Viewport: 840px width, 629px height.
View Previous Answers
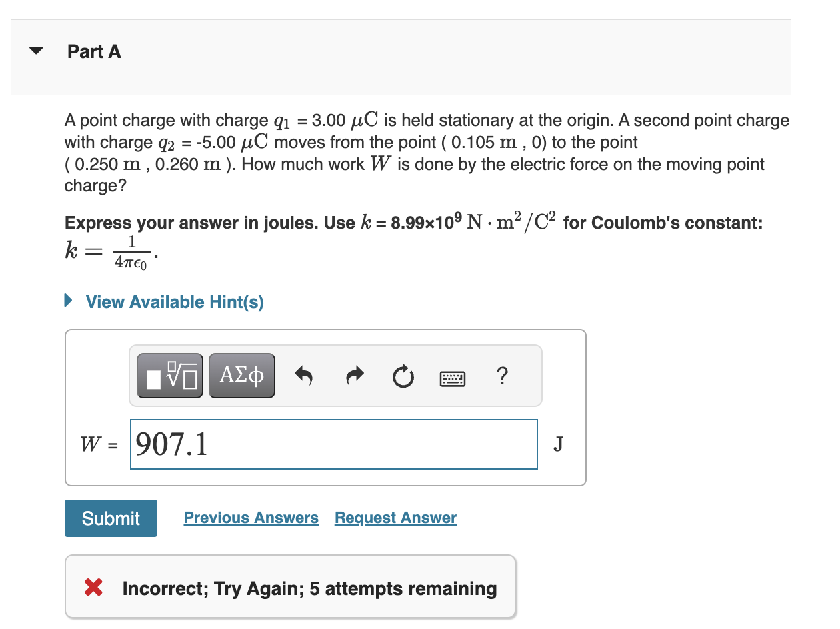pos(251,518)
